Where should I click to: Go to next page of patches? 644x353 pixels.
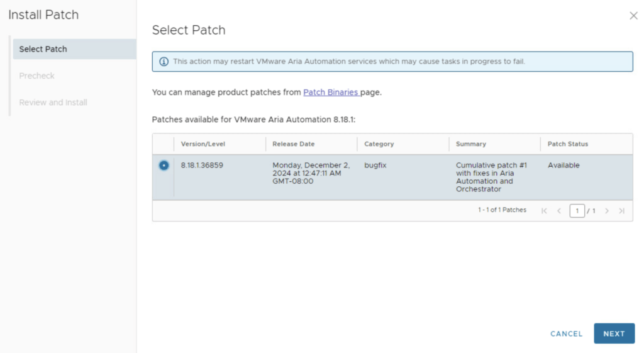point(607,211)
